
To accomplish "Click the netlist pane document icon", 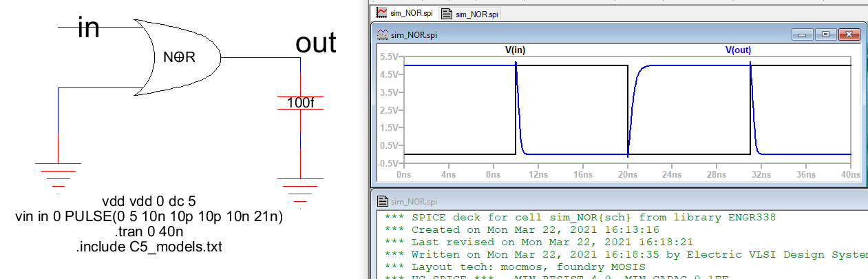I will tap(382, 201).
